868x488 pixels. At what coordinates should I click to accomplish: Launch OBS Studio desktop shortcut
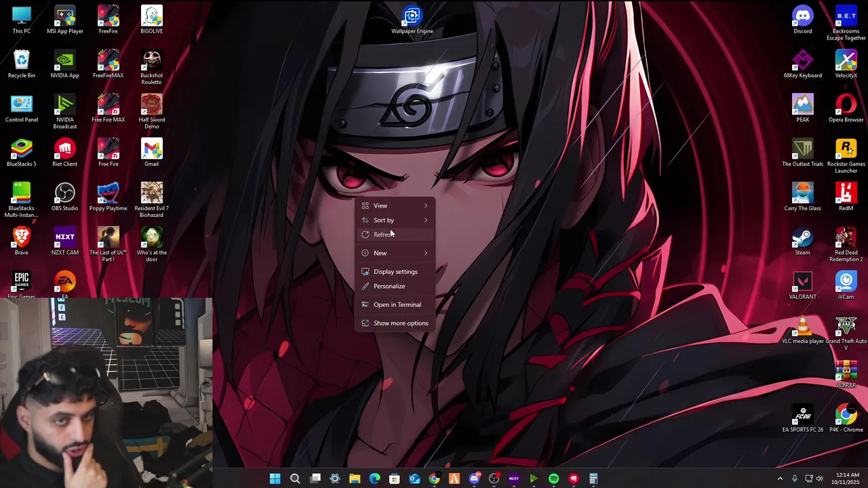pyautogui.click(x=65, y=197)
